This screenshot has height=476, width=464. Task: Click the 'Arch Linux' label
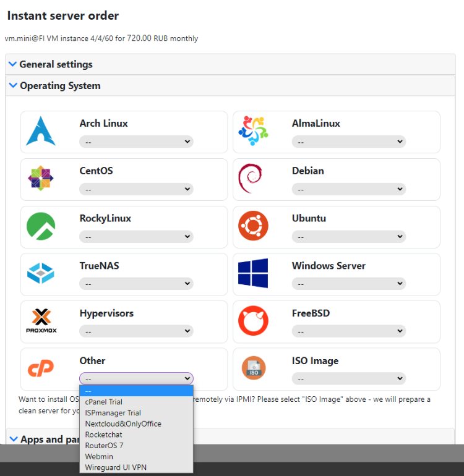pos(103,123)
